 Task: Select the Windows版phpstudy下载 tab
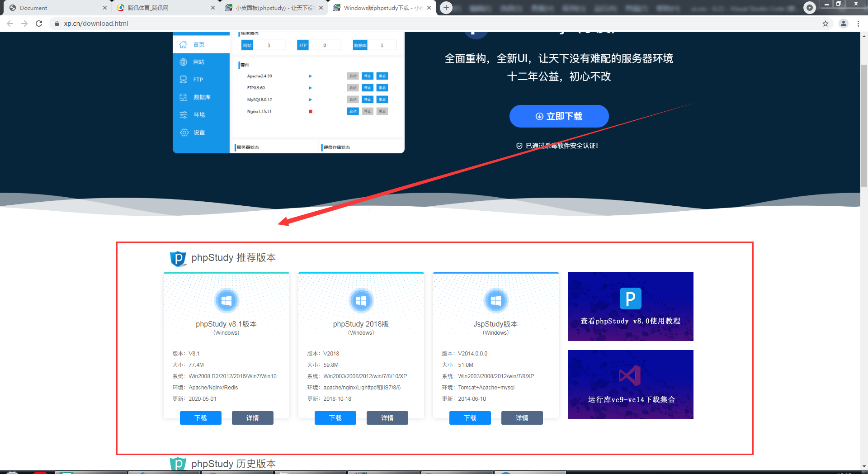pyautogui.click(x=382, y=8)
